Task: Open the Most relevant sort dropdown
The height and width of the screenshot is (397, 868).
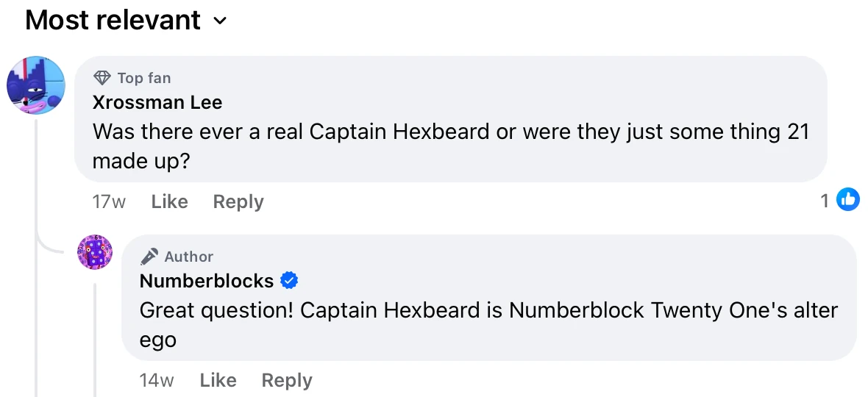Action: [x=127, y=20]
